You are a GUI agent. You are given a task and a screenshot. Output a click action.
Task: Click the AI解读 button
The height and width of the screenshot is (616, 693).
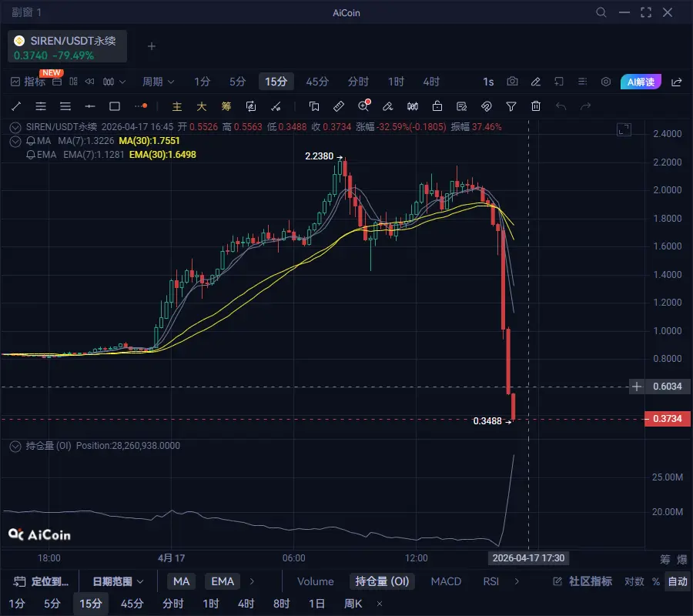pos(641,82)
